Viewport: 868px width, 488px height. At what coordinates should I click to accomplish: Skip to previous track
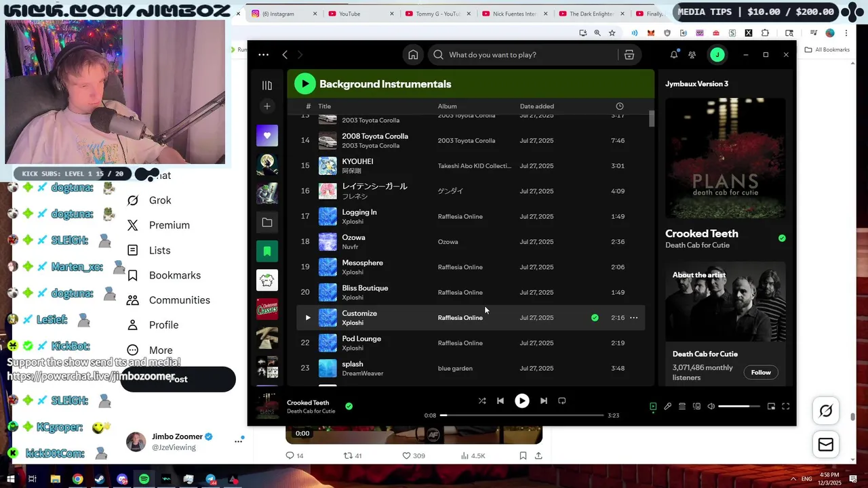click(x=500, y=401)
